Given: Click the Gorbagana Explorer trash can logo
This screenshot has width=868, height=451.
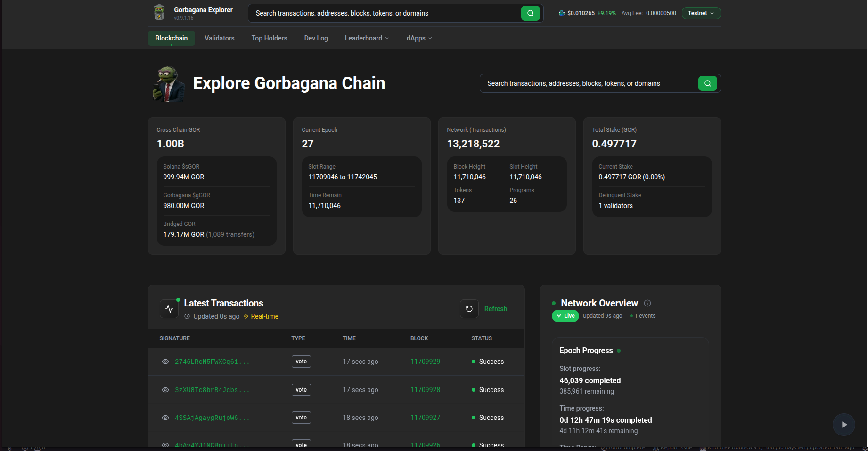Looking at the screenshot, I should 159,13.
